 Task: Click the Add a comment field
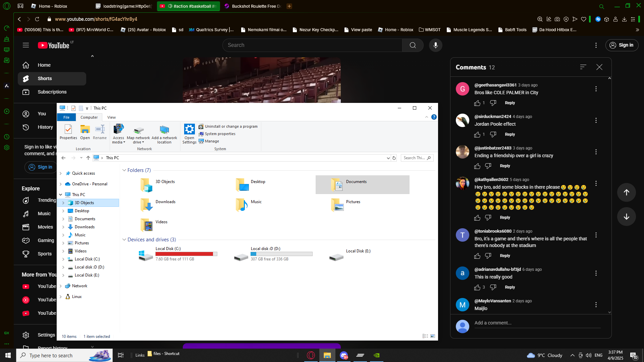coord(537,323)
